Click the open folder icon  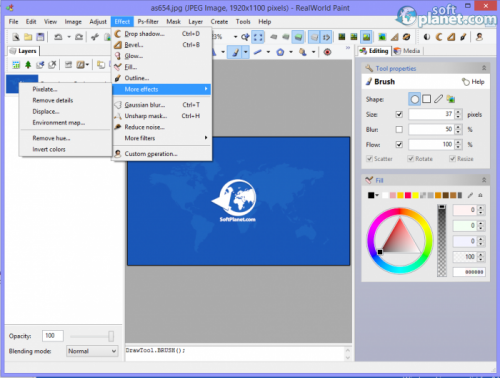(28, 37)
